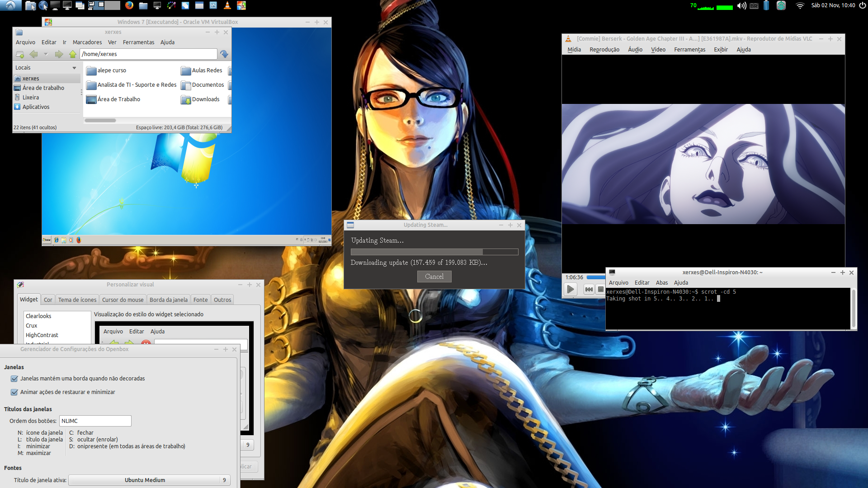Image resolution: width=868 pixels, height=488 pixels.
Task: Open the Ferramentas menu in VLC
Action: tap(689, 50)
